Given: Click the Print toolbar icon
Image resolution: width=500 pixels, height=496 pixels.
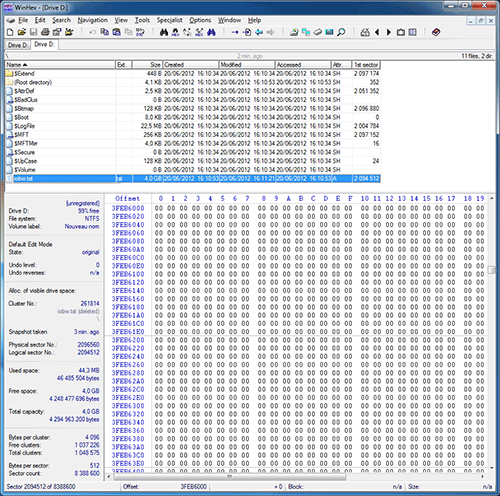Looking at the screenshot, I should 45,32.
